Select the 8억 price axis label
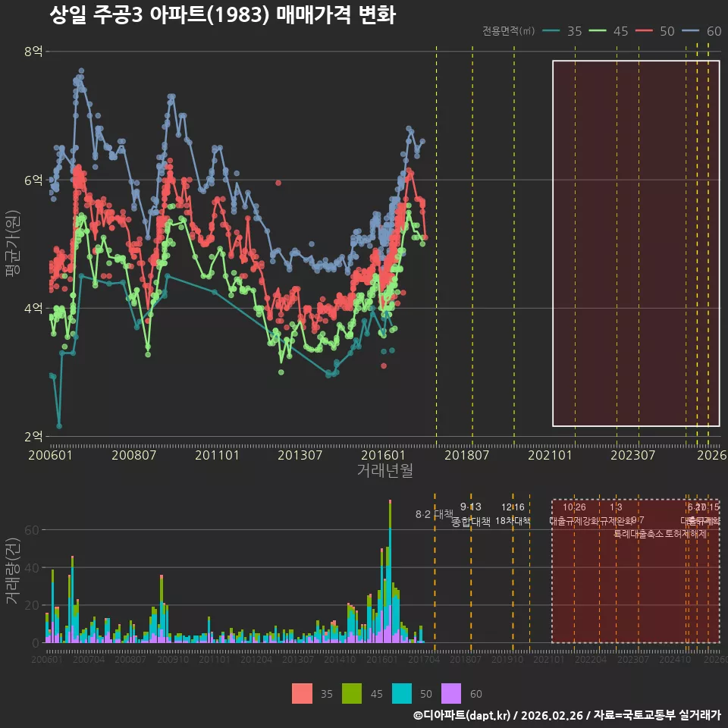 (x=33, y=51)
